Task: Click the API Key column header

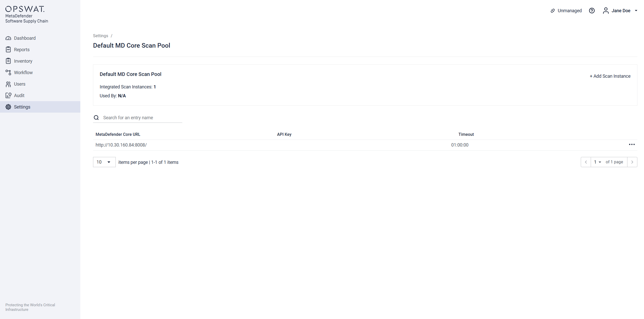Action: tap(284, 135)
